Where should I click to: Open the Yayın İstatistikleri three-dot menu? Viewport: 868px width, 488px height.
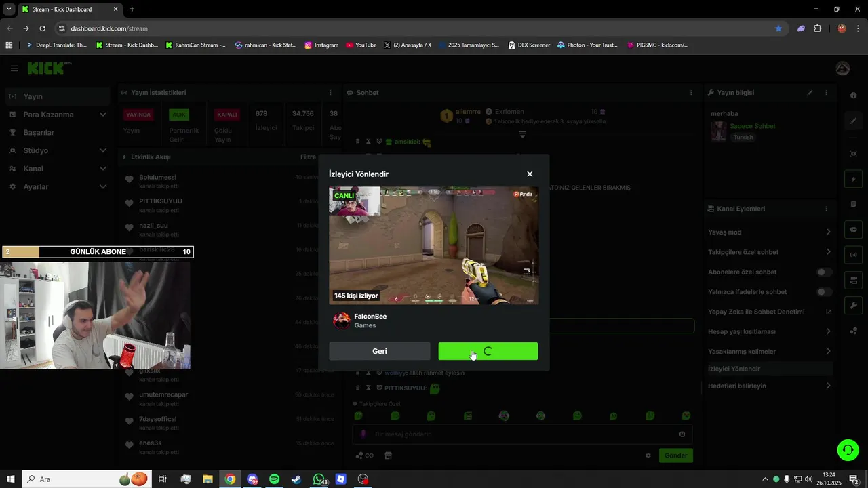(x=330, y=93)
